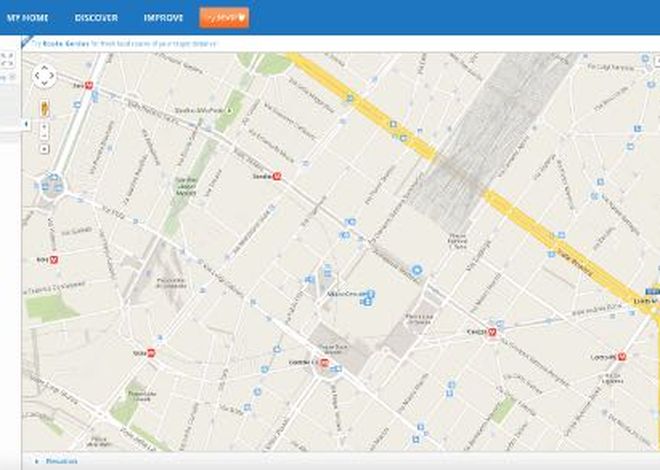
Task: Collapse the left side panel with the arrow
Action: pyautogui.click(x=26, y=124)
